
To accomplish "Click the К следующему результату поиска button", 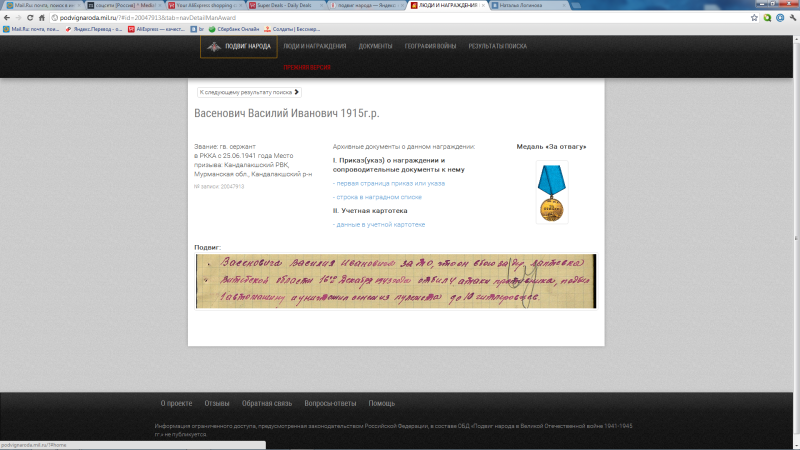I will point(248,92).
